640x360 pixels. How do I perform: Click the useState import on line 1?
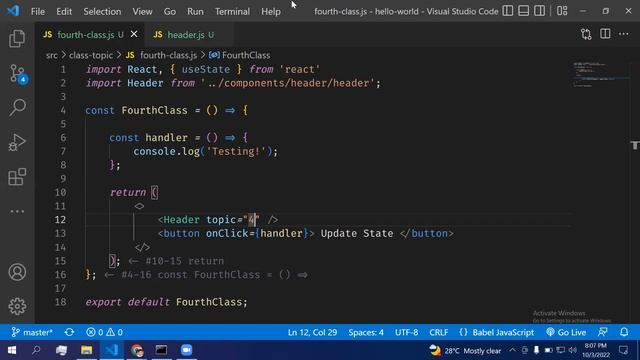[x=206, y=69]
